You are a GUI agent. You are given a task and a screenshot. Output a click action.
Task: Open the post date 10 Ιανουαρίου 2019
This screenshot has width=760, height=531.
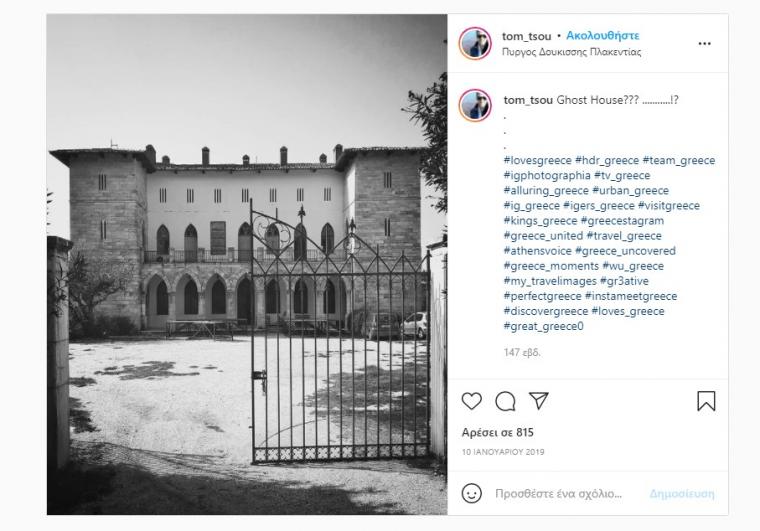point(503,452)
